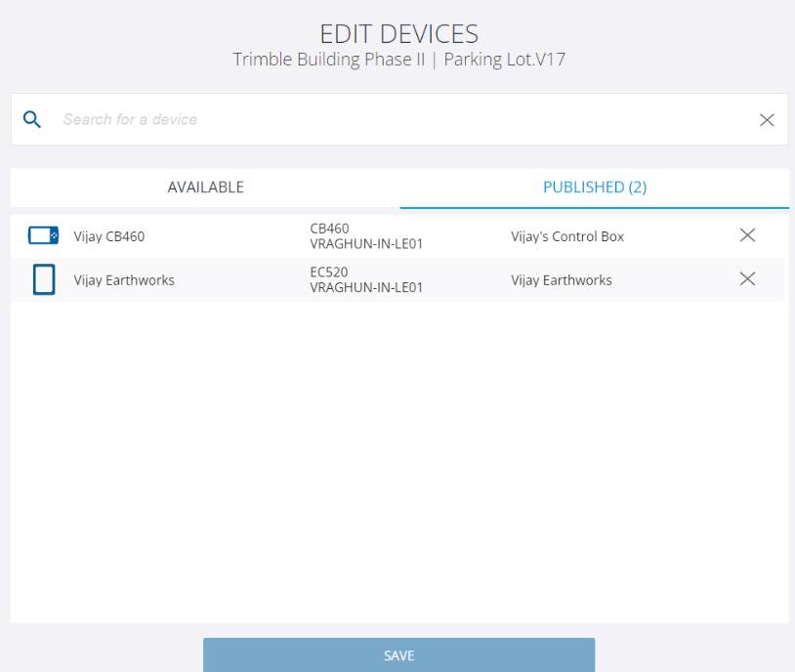Click VRAGHUN-IN-LE01 serial under CB460
Screen dimensions: 795x672
tap(366, 243)
